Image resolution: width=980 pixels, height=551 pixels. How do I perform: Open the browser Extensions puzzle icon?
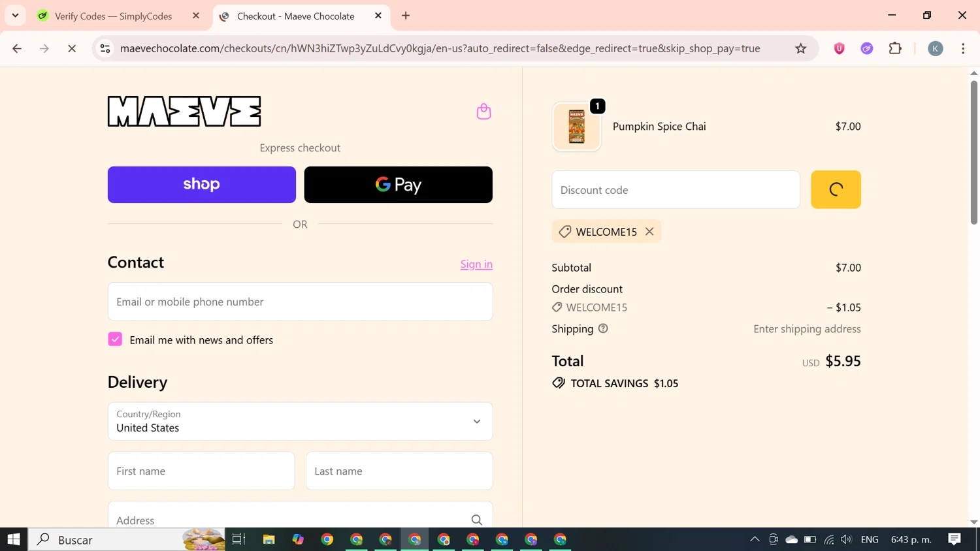pos(895,48)
